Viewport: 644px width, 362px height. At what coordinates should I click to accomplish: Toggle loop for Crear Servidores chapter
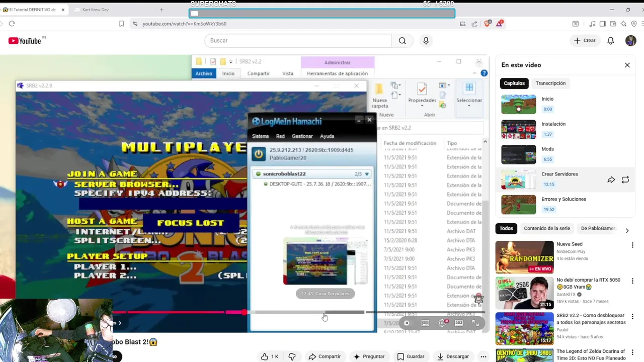click(x=625, y=179)
